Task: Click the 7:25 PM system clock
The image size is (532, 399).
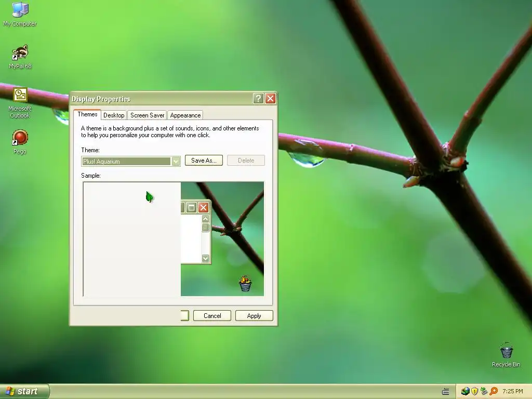Action: pos(513,391)
